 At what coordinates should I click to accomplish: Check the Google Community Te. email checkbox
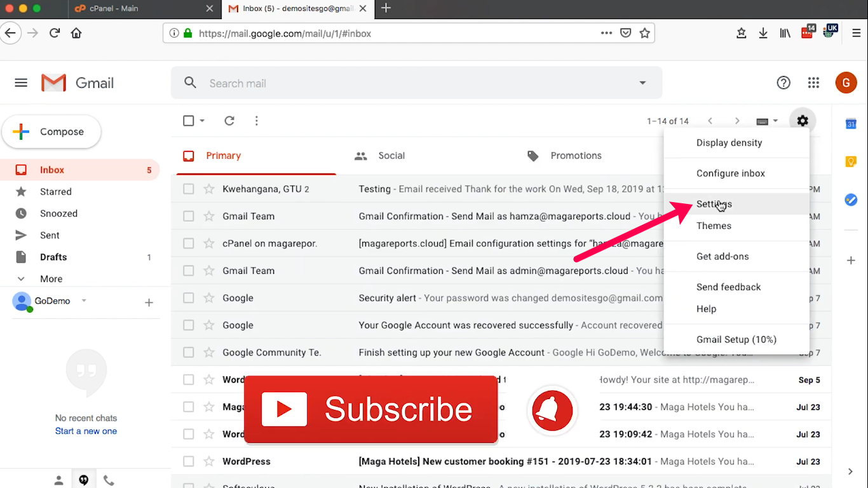click(x=189, y=353)
